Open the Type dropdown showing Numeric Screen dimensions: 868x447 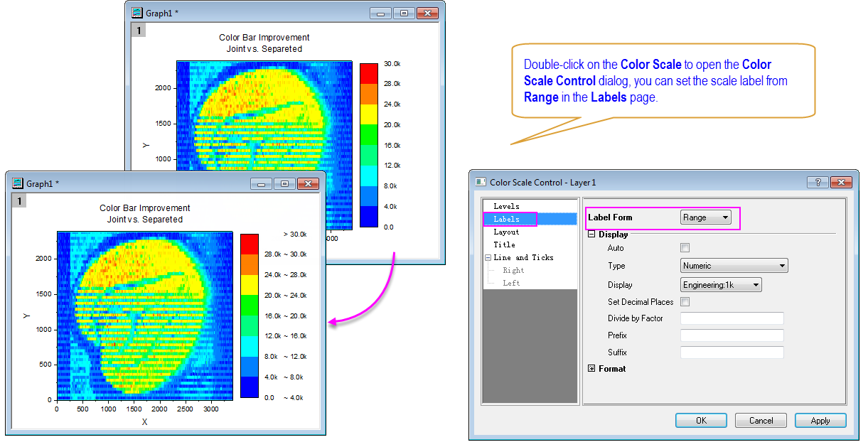[734, 266]
